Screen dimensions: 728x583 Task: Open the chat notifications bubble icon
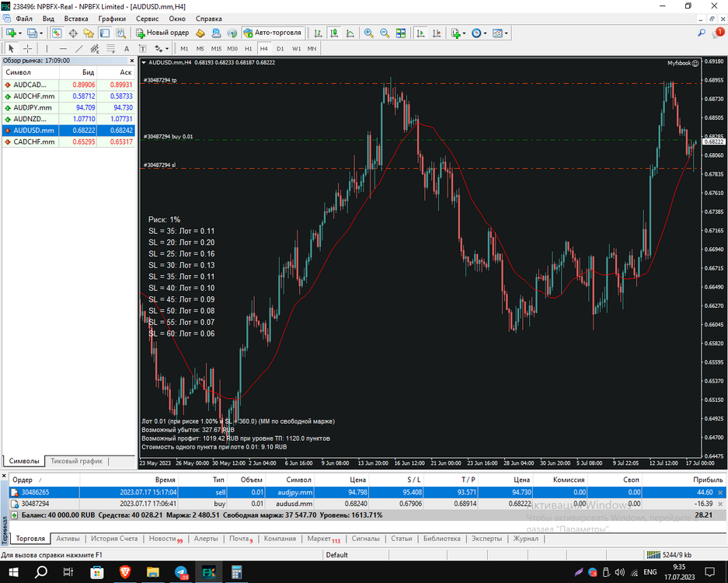[x=718, y=33]
